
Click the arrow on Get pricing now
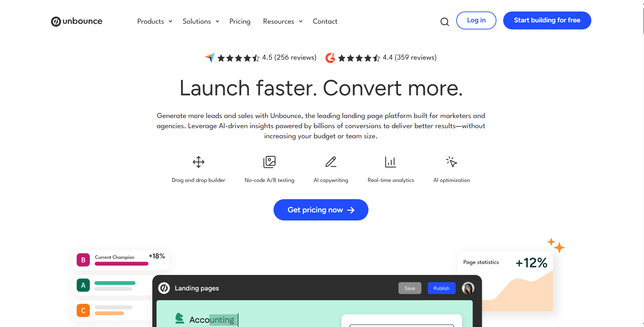351,210
